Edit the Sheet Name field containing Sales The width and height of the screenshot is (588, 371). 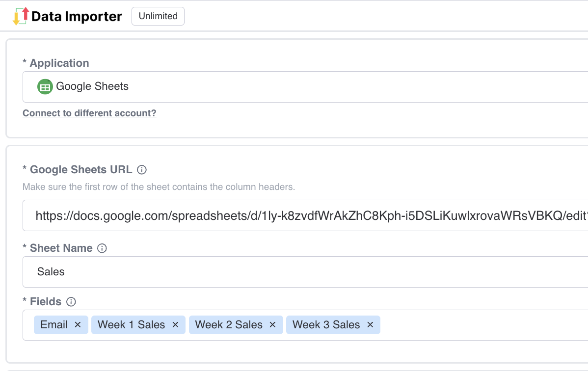(x=305, y=271)
